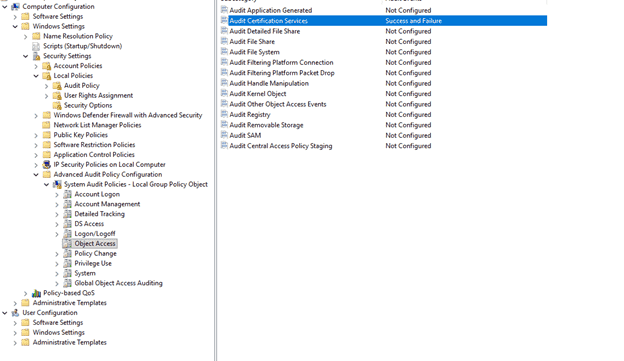Click the User Configuration icon
Screen dimensions: 624x361
[15, 313]
